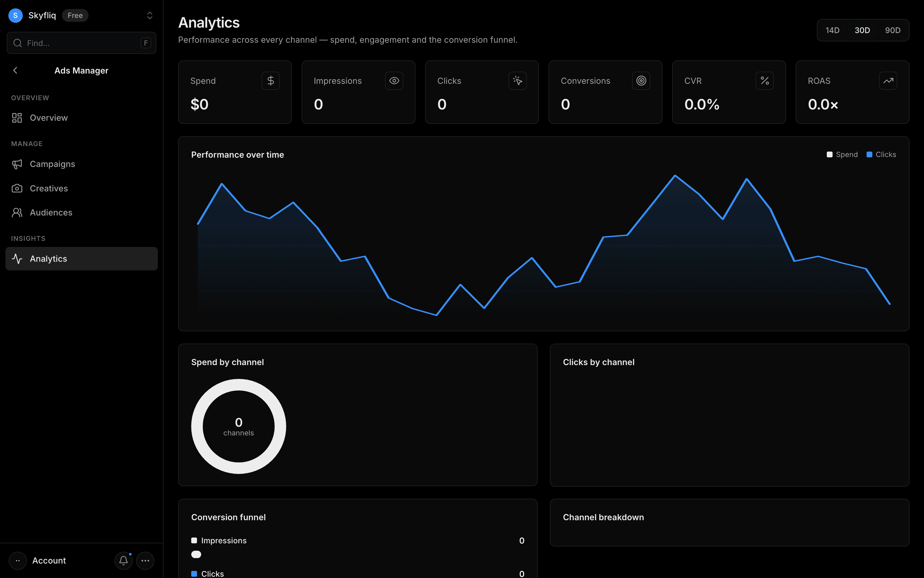Click the Impressions funnel bar

[x=196, y=554]
